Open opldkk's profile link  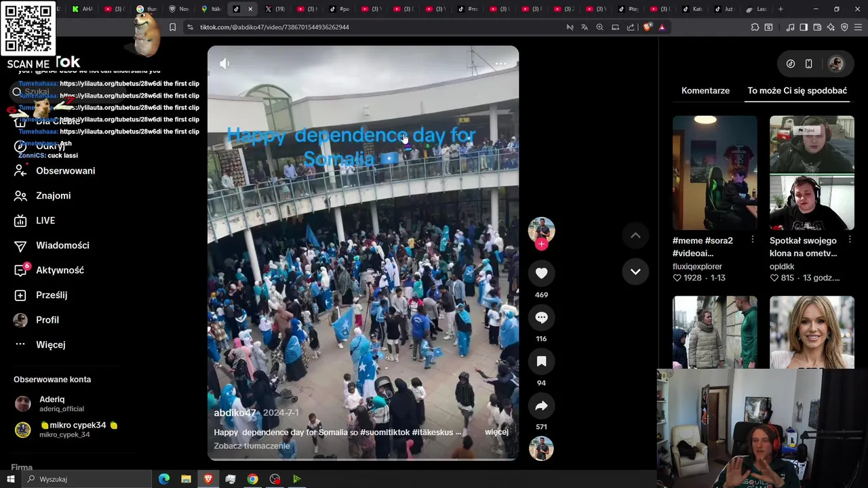[782, 266]
